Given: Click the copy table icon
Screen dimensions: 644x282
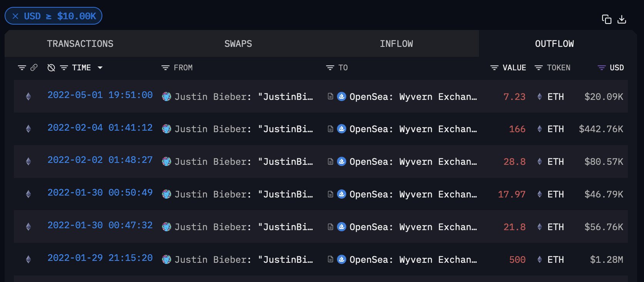Looking at the screenshot, I should tap(607, 19).
